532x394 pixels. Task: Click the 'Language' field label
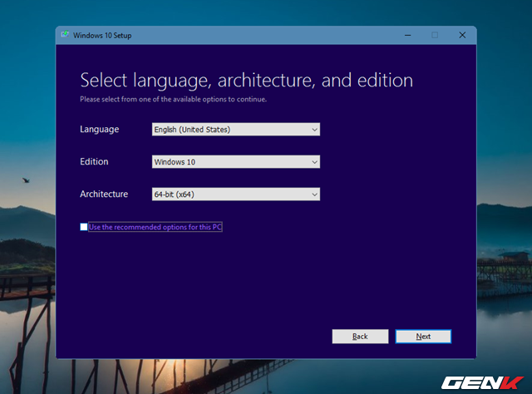[x=100, y=130]
